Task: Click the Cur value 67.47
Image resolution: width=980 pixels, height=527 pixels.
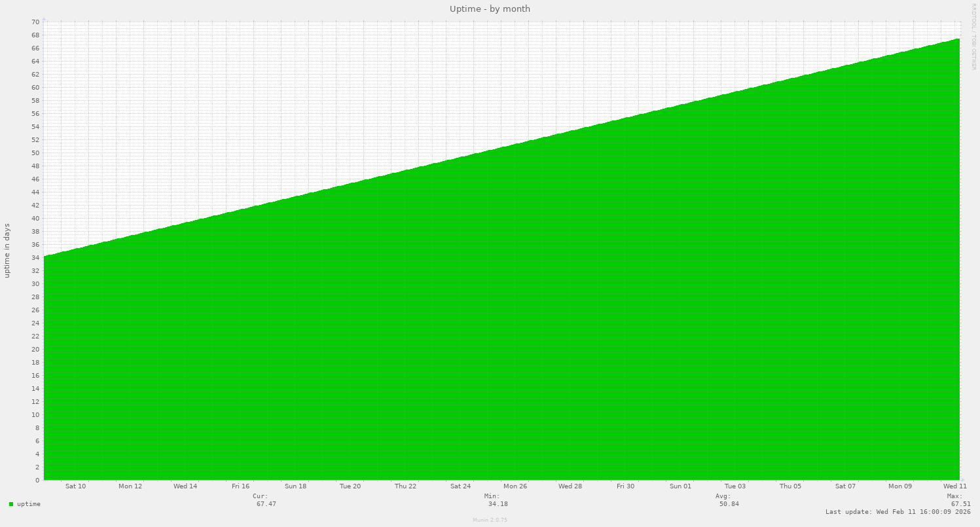Action: tap(267, 504)
